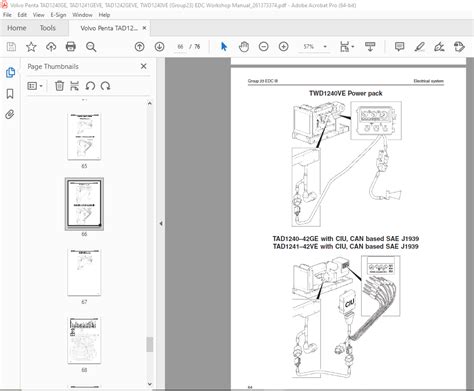Viewport: 474px width, 391px height.
Task: Turn on scrolling mode view icon
Action: point(370,47)
